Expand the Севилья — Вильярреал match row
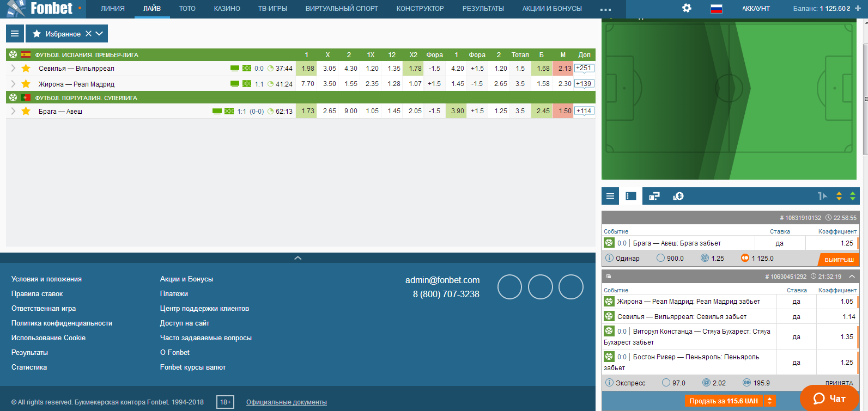The width and height of the screenshot is (868, 411). (13, 69)
